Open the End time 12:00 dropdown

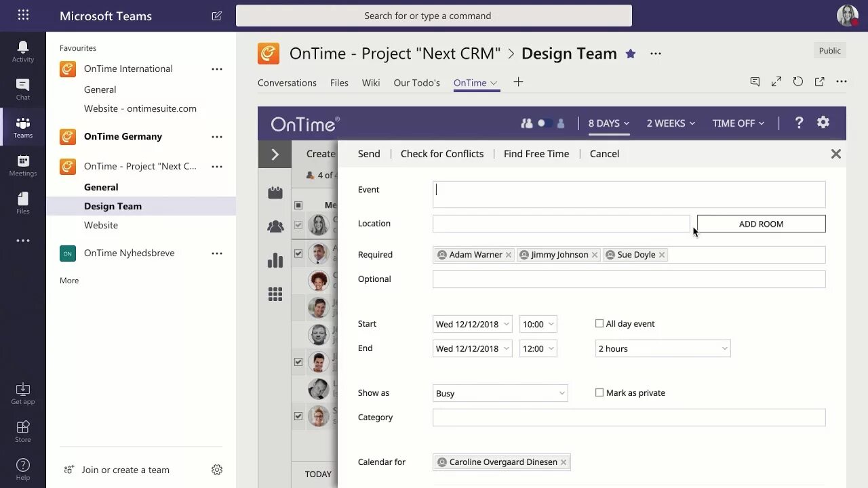[x=538, y=348]
